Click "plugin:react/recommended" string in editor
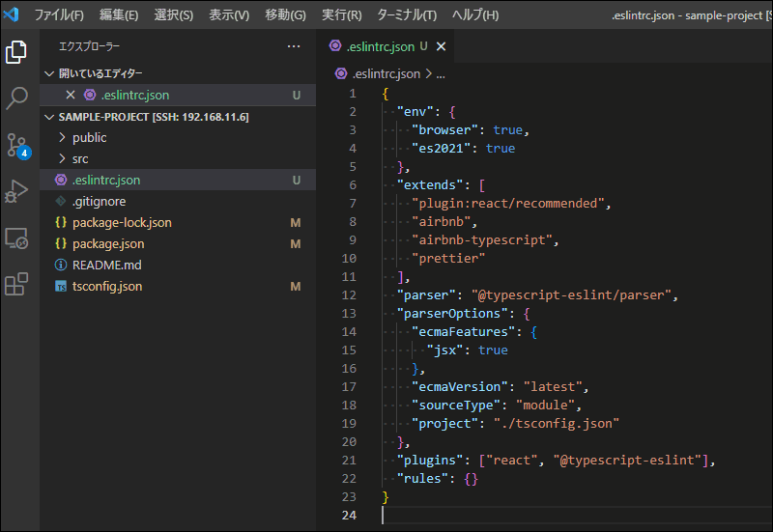 [x=508, y=204]
